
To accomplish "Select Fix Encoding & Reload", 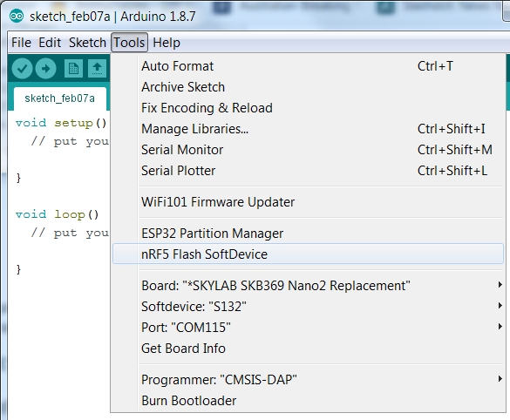I will 308,108.
